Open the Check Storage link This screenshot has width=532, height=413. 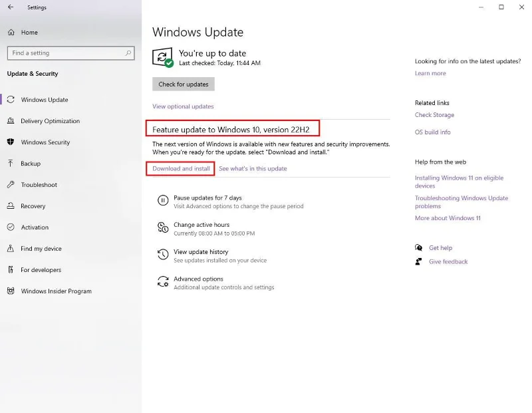[434, 114]
